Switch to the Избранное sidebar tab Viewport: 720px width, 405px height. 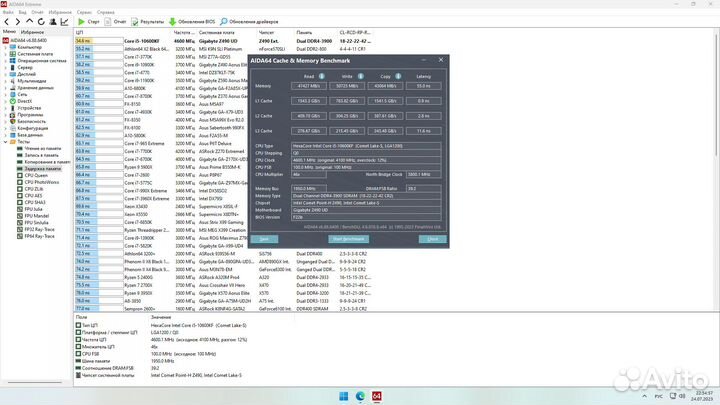point(33,32)
